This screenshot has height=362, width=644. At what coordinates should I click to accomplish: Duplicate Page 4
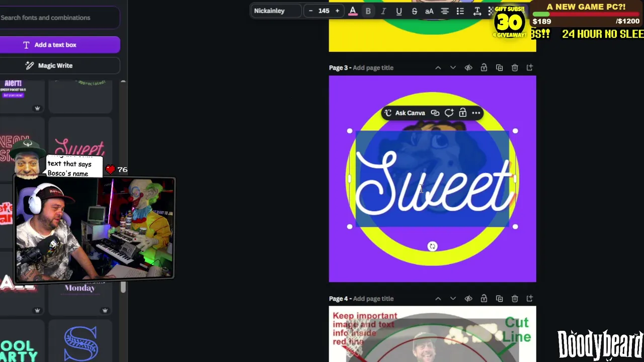coord(499,299)
